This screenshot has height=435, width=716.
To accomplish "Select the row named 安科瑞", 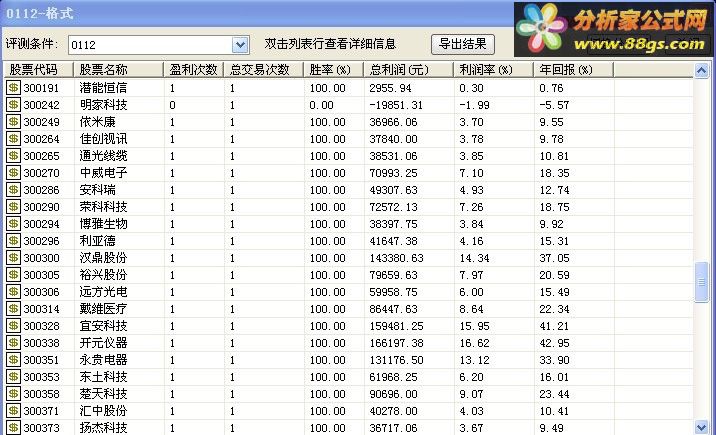I will tap(349, 189).
